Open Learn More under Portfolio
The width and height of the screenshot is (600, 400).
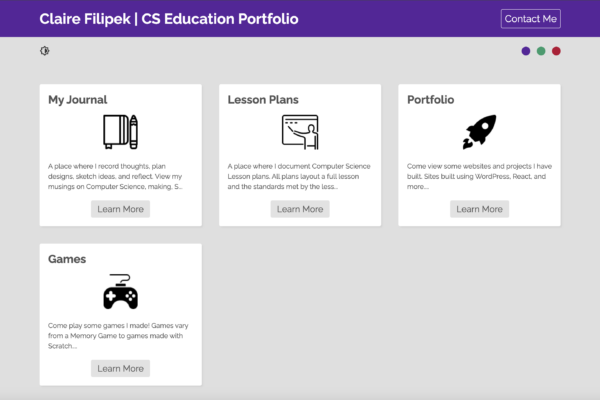479,209
